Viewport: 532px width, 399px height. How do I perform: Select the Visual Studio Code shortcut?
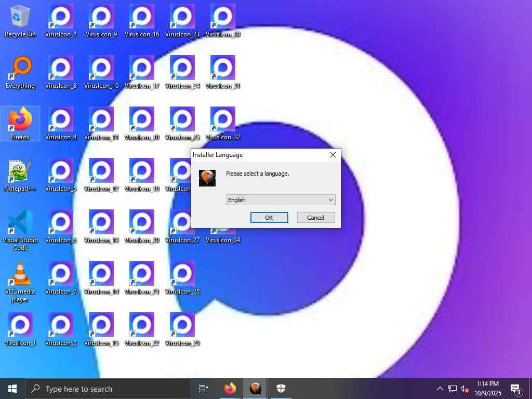tap(20, 230)
